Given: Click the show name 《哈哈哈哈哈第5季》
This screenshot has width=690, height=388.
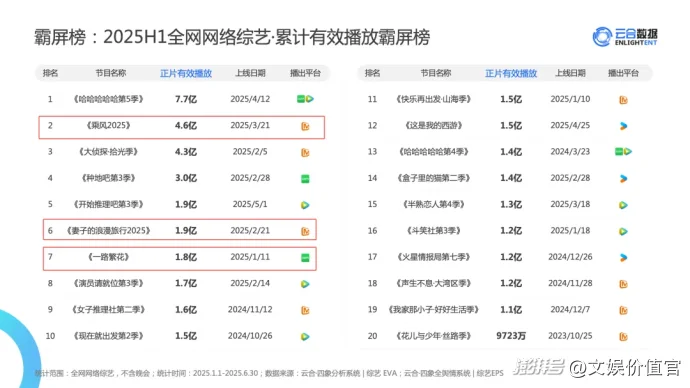Looking at the screenshot, I should pos(108,99).
